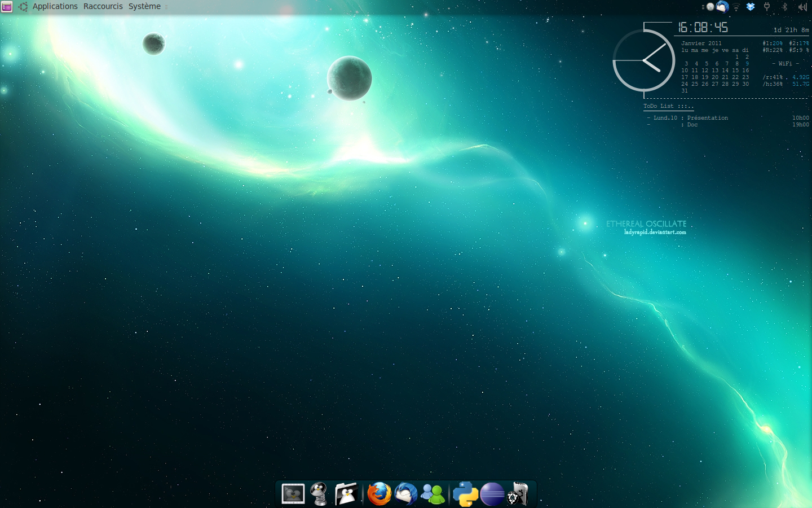
Task: Click the uptime text '1d 21h 8m'
Action: 791,30
